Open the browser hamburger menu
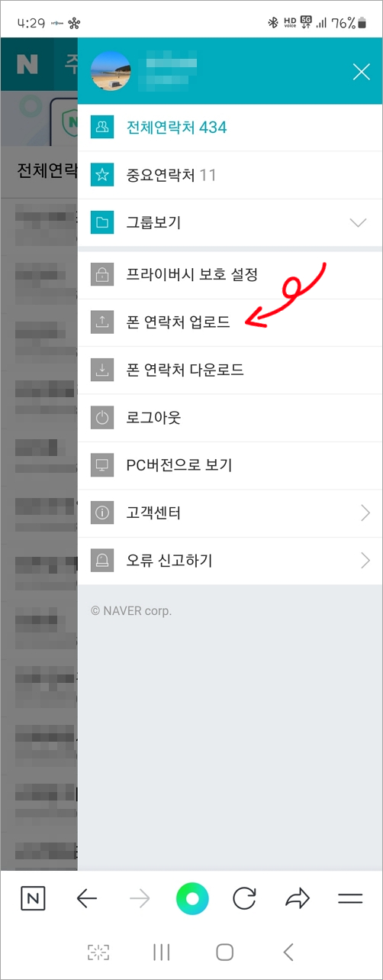The image size is (383, 980). pos(350,899)
